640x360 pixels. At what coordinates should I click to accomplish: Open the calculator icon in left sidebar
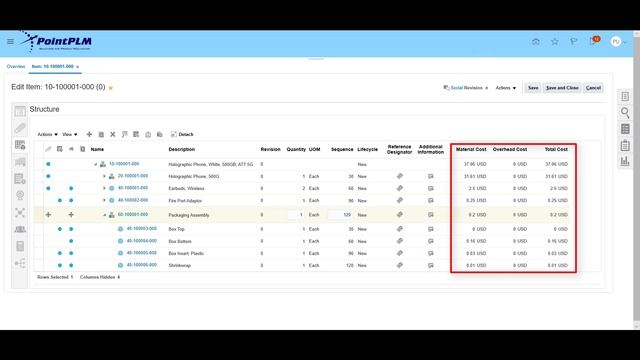20,246
